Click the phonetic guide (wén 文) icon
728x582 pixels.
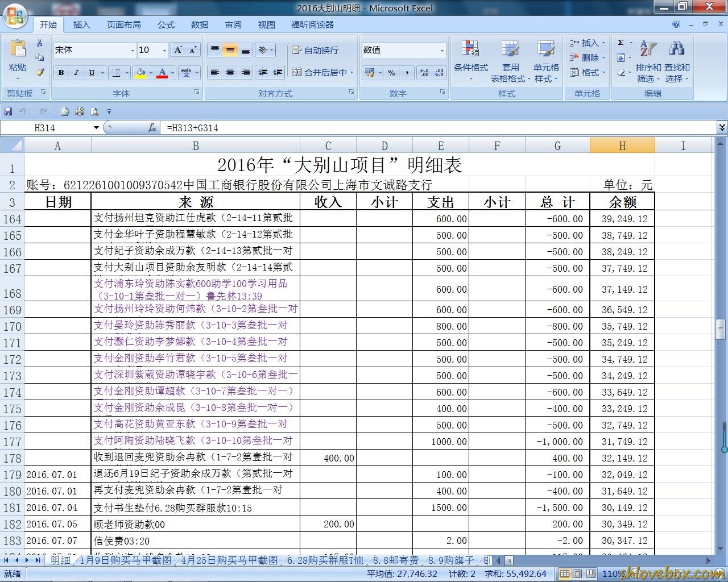(x=186, y=73)
